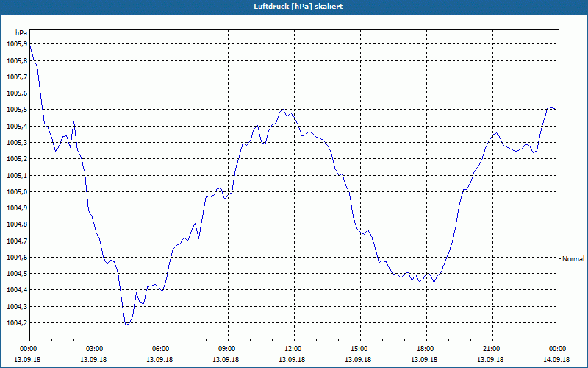Screen dimensions: 588x368
Task: Select y-axis value 1004,4
Action: (17, 290)
